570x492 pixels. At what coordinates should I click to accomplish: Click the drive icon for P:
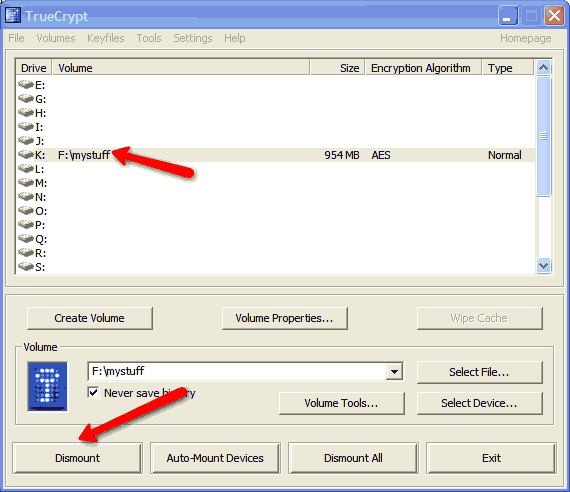[x=26, y=224]
